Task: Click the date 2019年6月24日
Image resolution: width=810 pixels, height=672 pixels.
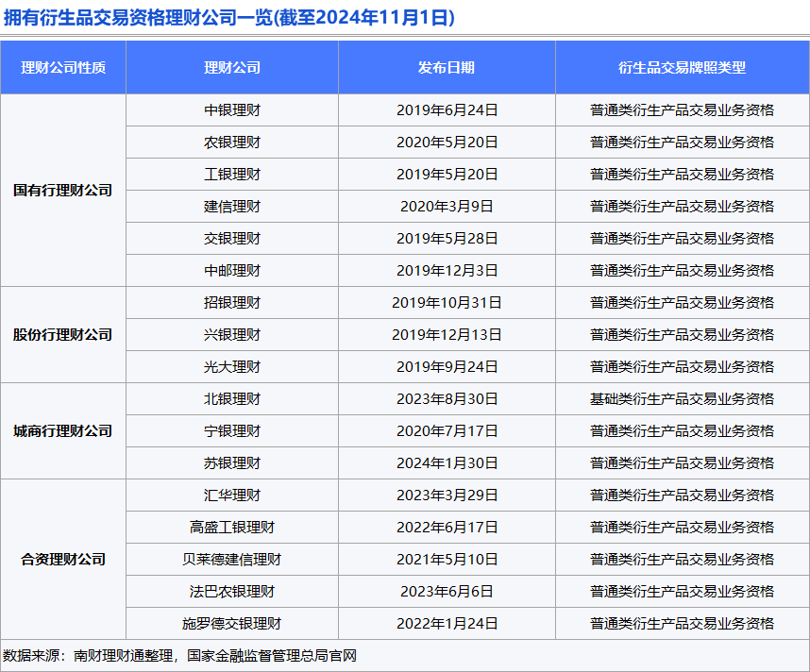Action: pyautogui.click(x=447, y=110)
